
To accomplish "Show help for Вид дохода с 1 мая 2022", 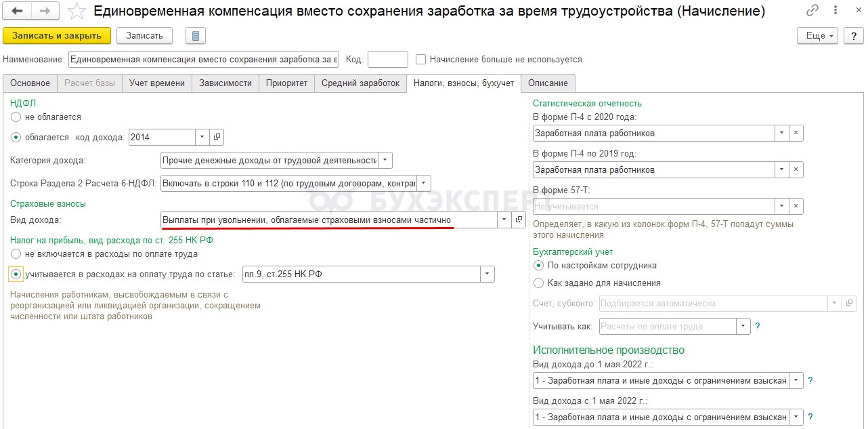I will pos(810,417).
